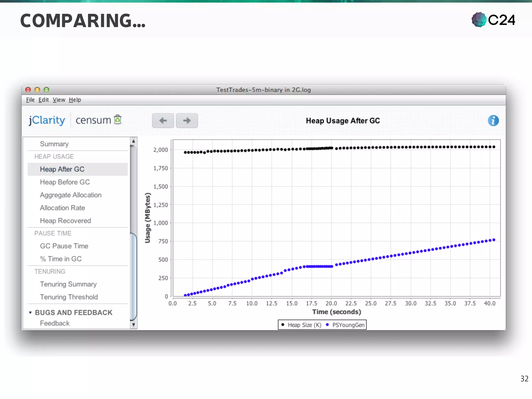Click the PSYoungGen legend entry
This screenshot has width=532, height=399.
(348, 325)
